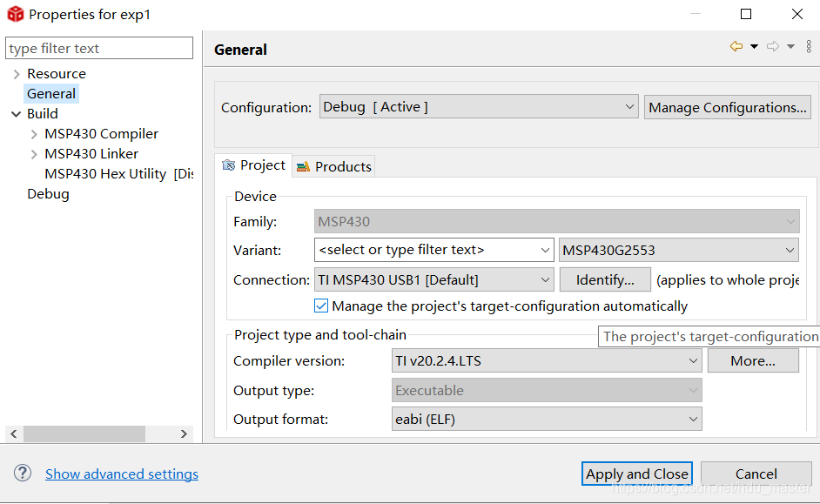The width and height of the screenshot is (820, 504).
Task: Click Apply and Close button
Action: (637, 474)
